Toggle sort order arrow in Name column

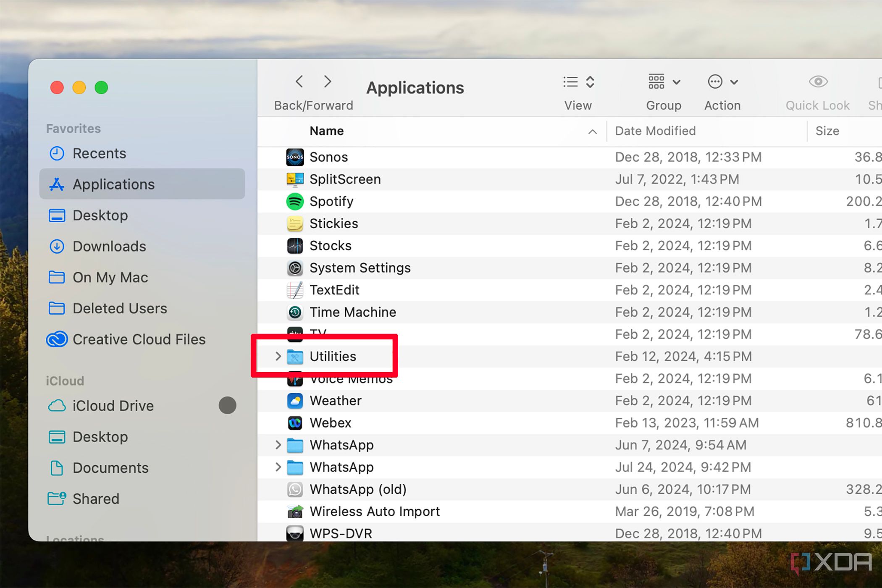pos(592,132)
